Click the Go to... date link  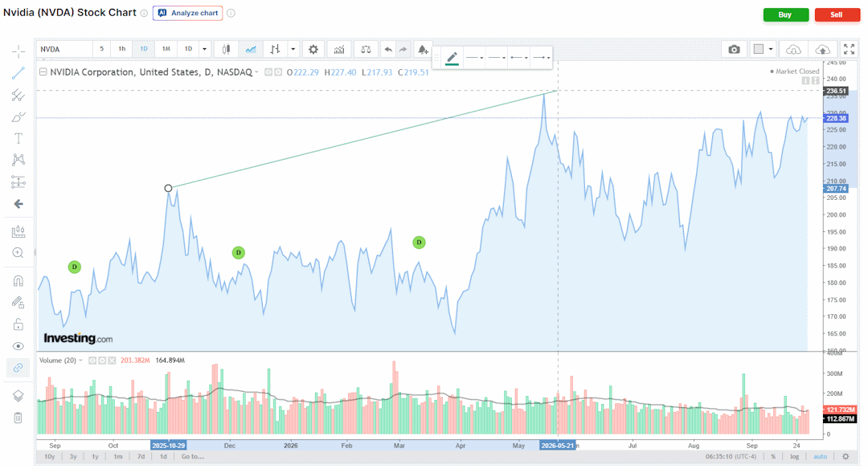tap(193, 456)
